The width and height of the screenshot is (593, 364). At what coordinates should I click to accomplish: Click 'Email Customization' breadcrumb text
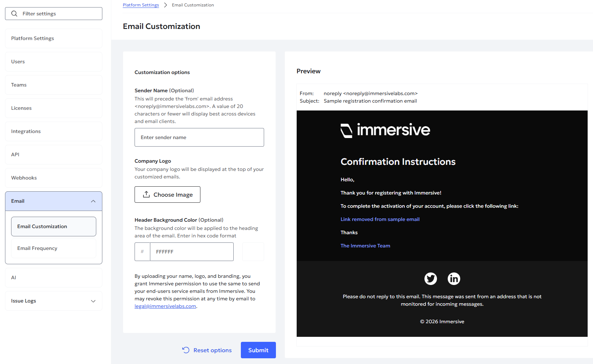pyautogui.click(x=193, y=5)
